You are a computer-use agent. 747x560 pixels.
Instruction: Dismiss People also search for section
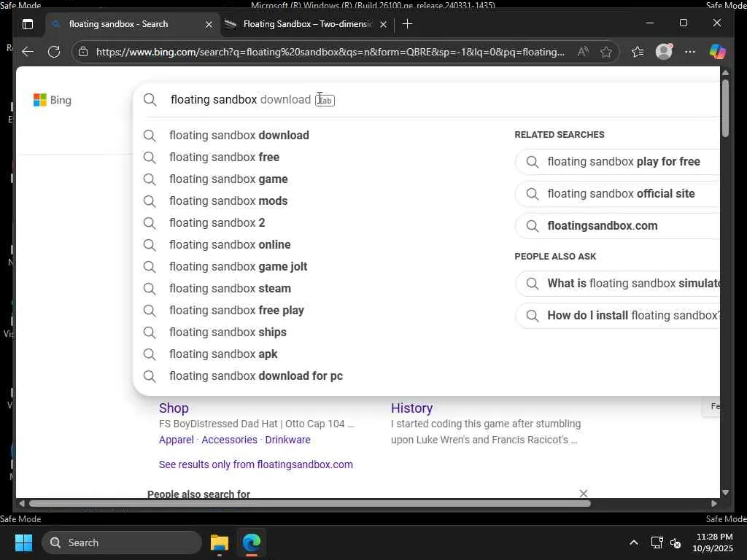point(583,494)
